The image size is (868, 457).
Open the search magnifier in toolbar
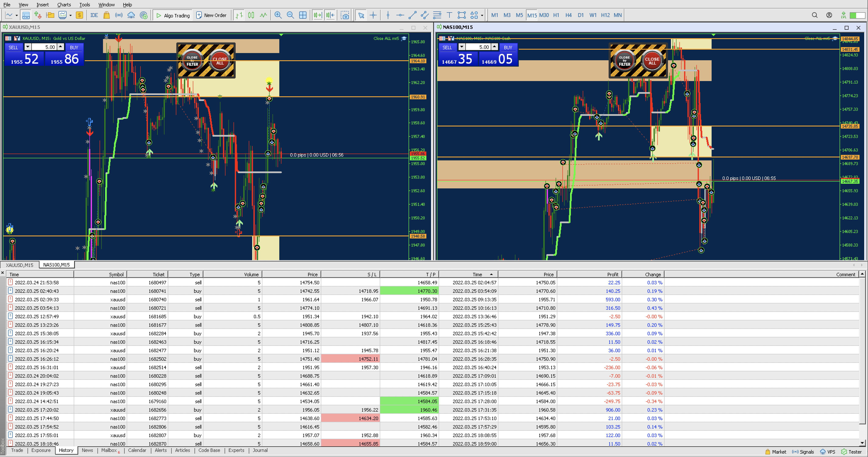(814, 15)
